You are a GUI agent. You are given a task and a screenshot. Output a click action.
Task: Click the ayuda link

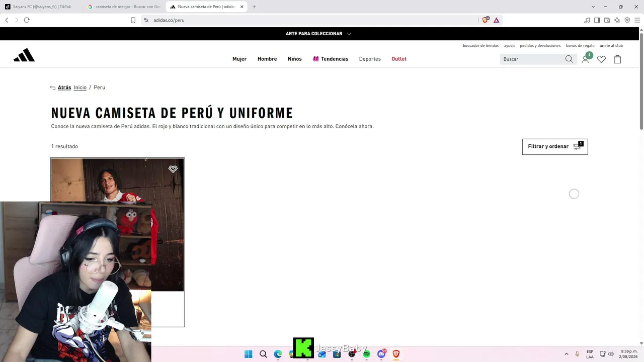(x=509, y=46)
